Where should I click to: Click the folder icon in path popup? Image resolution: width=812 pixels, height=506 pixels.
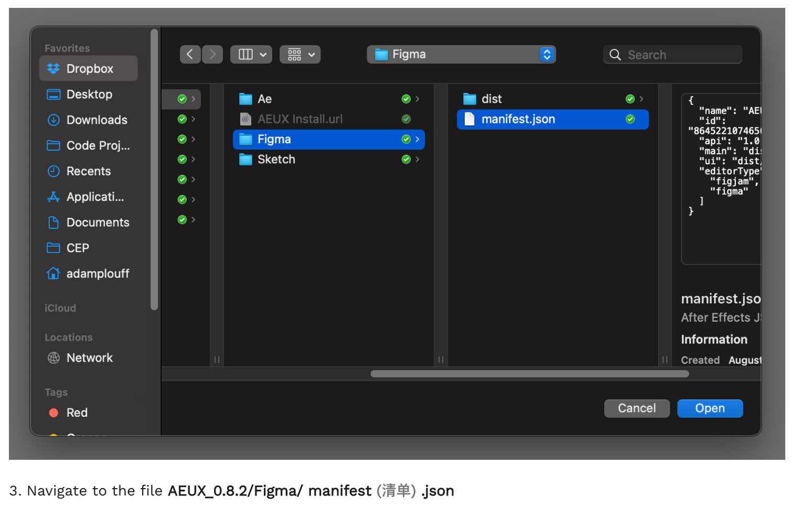(381, 55)
